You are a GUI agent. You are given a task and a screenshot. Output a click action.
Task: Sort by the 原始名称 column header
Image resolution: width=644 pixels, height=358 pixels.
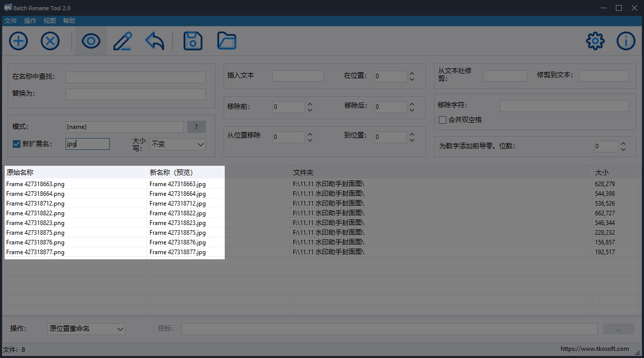click(75, 172)
